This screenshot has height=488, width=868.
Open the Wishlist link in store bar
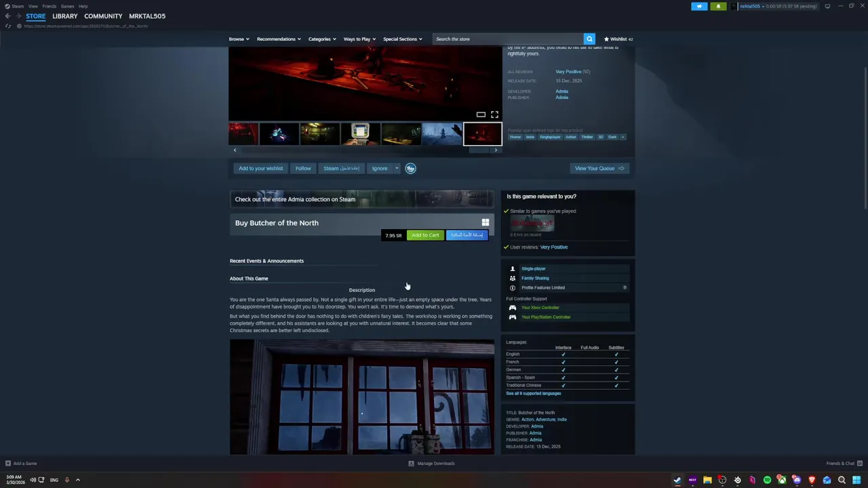[618, 39]
